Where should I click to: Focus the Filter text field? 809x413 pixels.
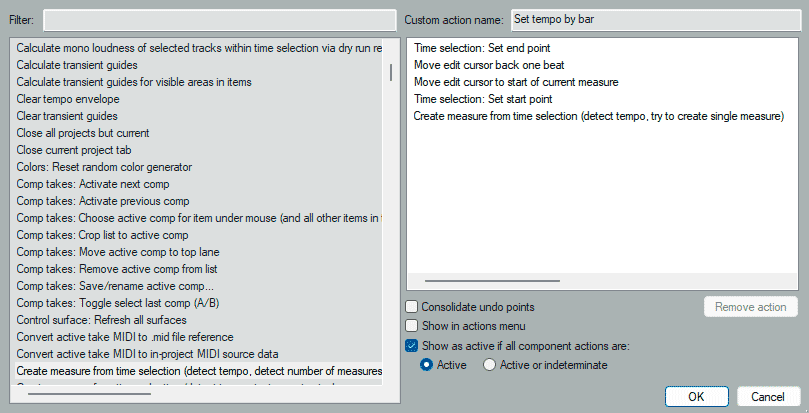tap(219, 19)
